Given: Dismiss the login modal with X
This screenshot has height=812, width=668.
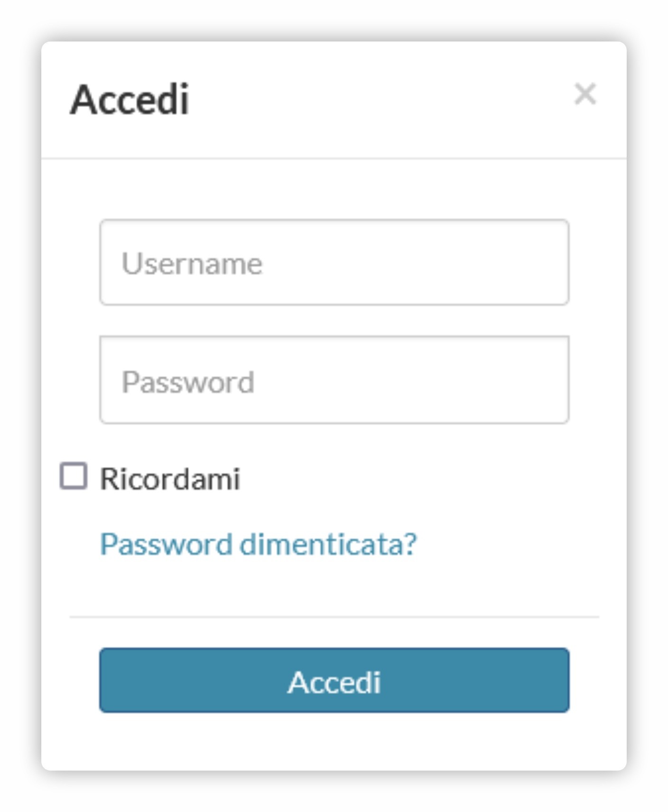Looking at the screenshot, I should [x=585, y=94].
